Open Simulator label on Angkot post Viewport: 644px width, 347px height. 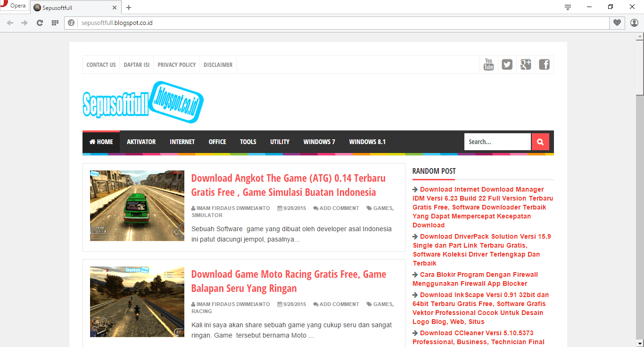207,215
